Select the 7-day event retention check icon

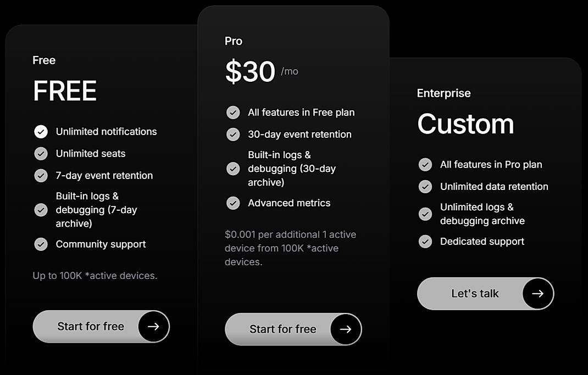click(41, 175)
